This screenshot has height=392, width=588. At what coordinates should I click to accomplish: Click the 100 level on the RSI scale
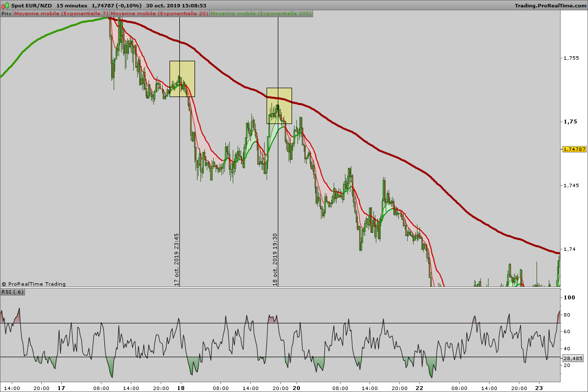pyautogui.click(x=569, y=297)
